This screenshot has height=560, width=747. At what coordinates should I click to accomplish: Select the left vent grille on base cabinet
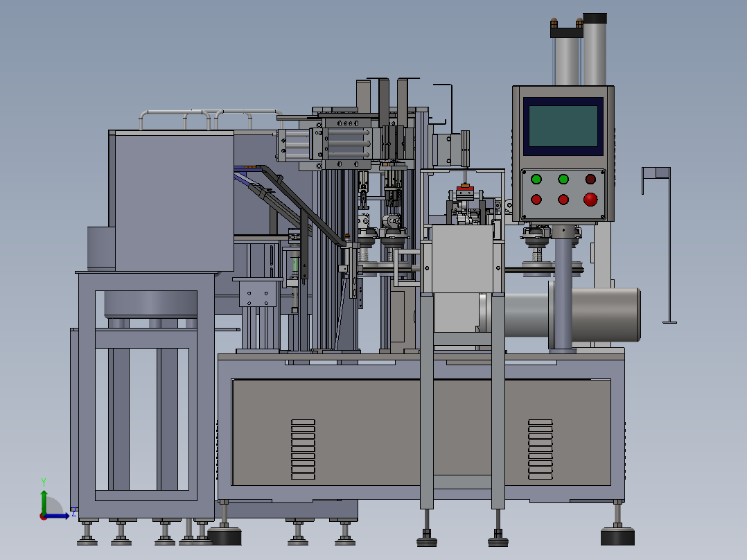[303, 449]
